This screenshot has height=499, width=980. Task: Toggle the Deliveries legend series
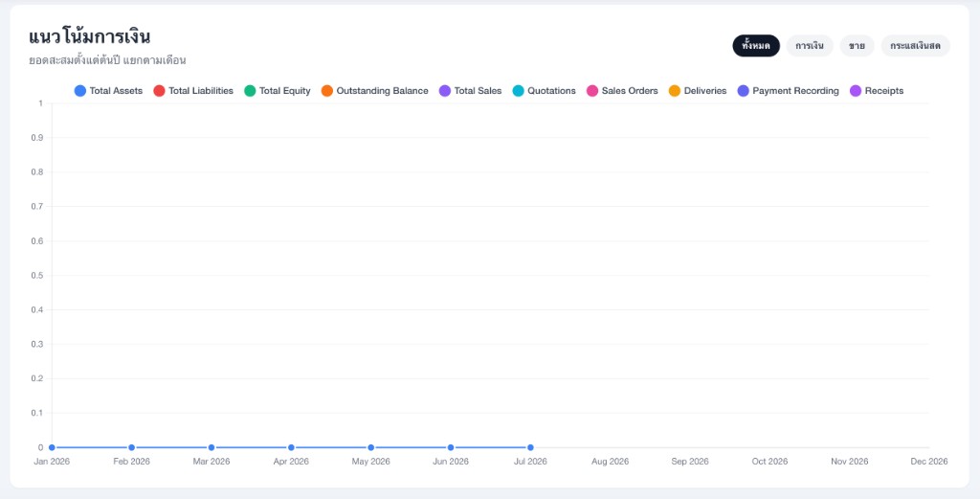(x=698, y=91)
